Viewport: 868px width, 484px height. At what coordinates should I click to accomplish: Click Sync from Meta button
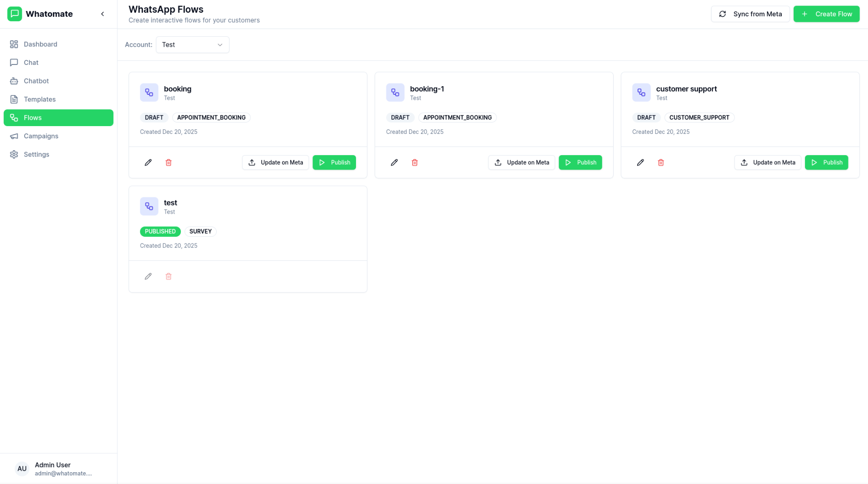[750, 14]
